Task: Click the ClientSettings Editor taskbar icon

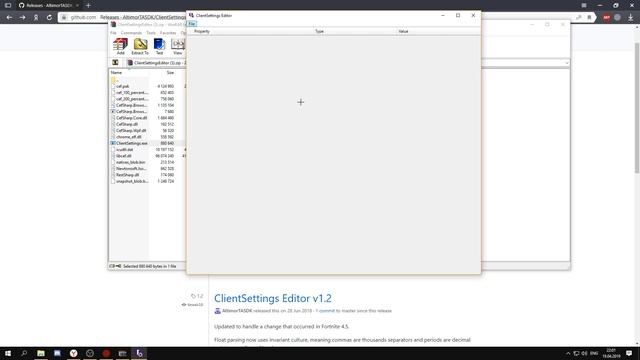Action: coord(139,353)
